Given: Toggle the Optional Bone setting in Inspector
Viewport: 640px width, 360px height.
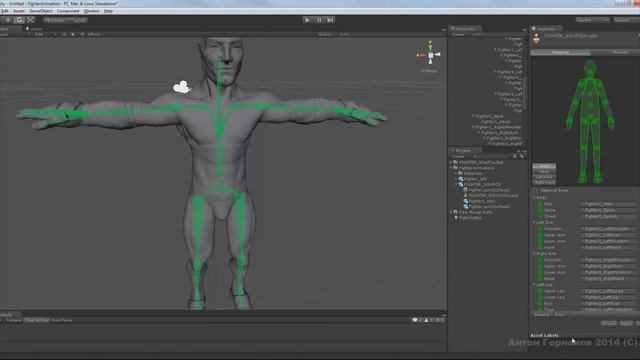Looking at the screenshot, I should (535, 191).
